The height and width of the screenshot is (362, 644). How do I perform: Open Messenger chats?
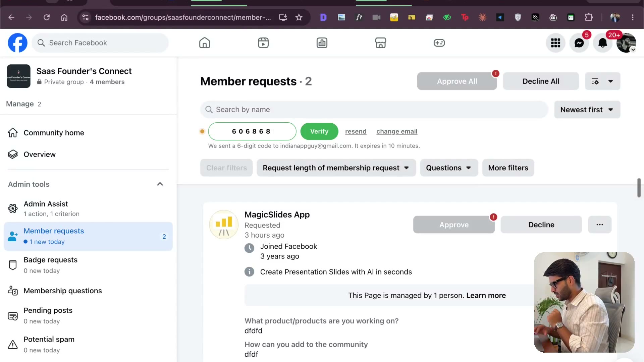(579, 43)
